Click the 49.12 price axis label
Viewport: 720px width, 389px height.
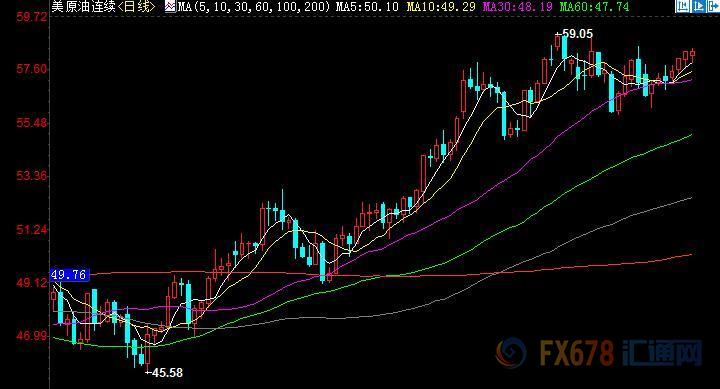click(32, 282)
